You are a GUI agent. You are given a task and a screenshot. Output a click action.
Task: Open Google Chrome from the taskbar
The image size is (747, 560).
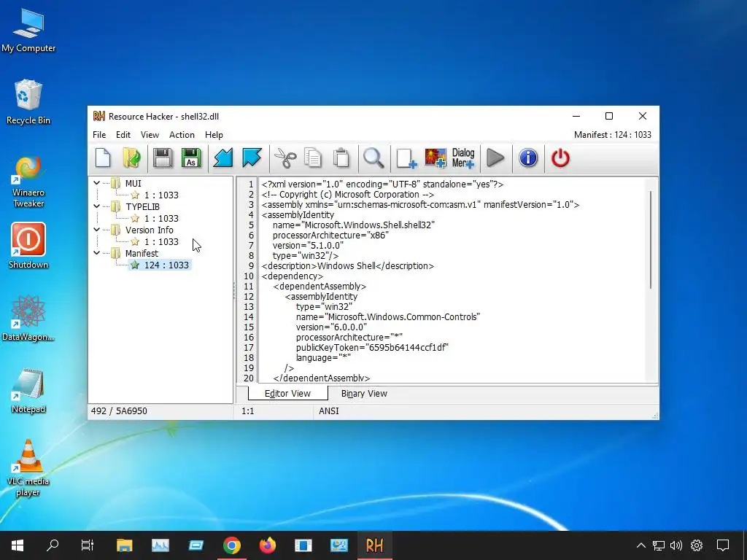[x=232, y=545]
